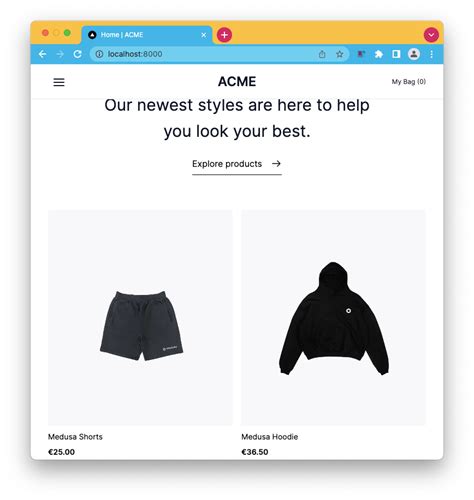Bookmark page with star icon

point(339,54)
